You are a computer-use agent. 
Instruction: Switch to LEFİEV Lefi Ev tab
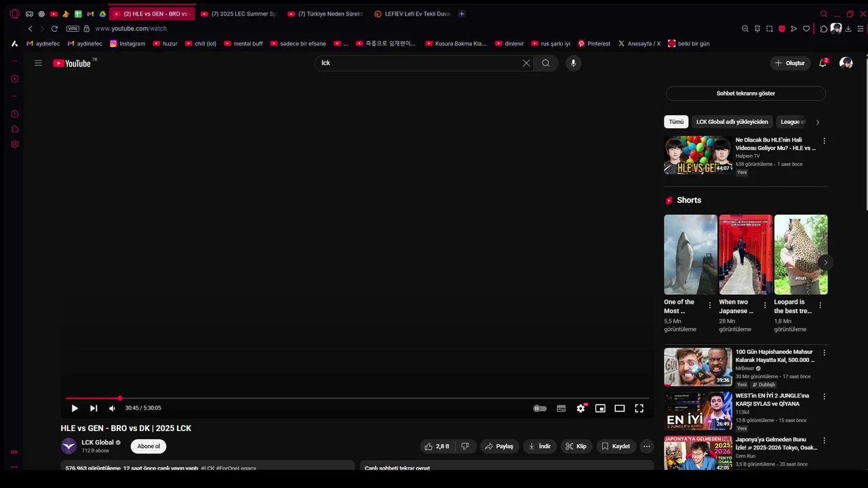(x=412, y=14)
